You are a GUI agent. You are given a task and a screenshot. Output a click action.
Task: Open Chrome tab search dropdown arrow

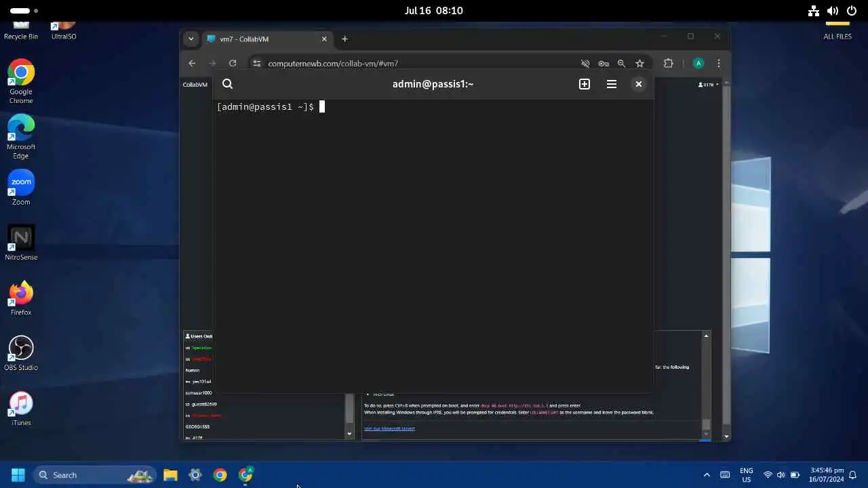click(x=191, y=39)
